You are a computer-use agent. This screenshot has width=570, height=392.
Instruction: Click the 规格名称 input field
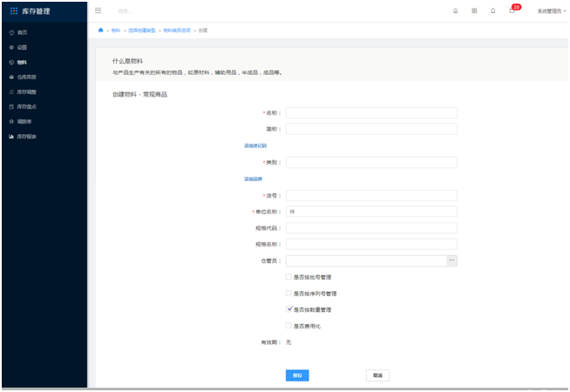pos(371,245)
